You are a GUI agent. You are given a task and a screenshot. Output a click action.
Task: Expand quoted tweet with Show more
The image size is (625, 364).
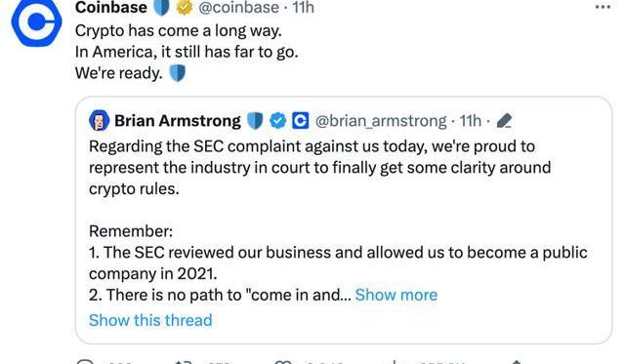pos(396,295)
